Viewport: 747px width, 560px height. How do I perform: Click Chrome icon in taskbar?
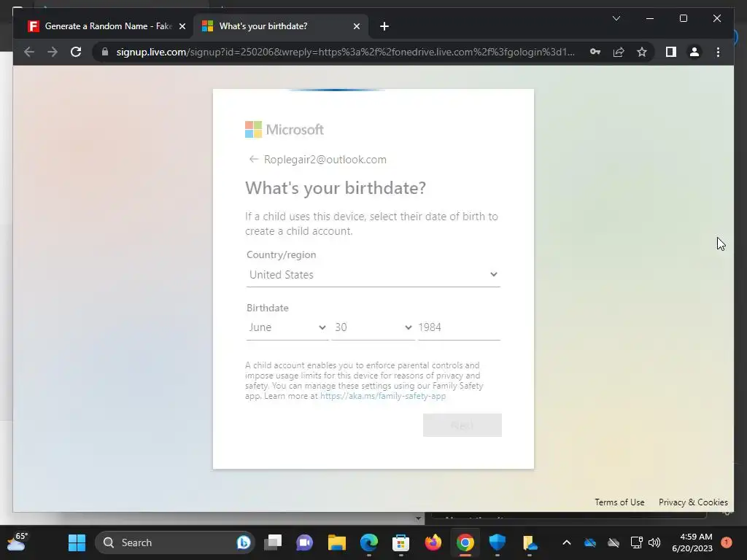[x=465, y=542]
